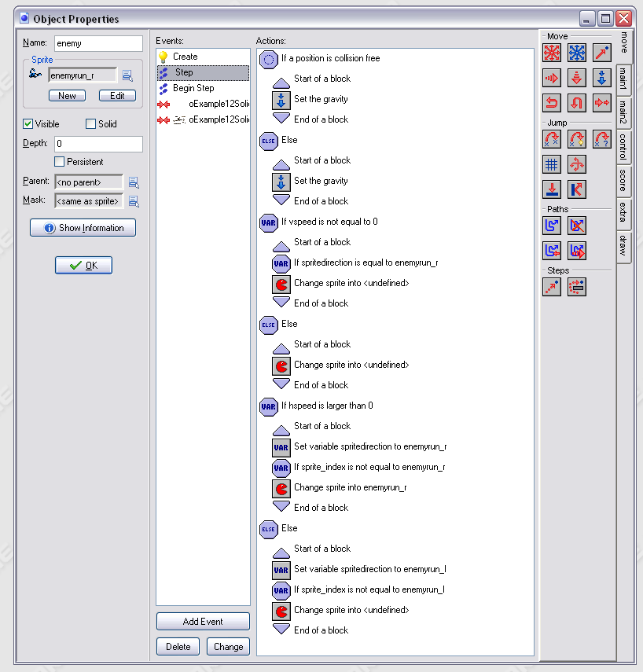Click the New sprite button
The width and height of the screenshot is (643, 672).
67,96
